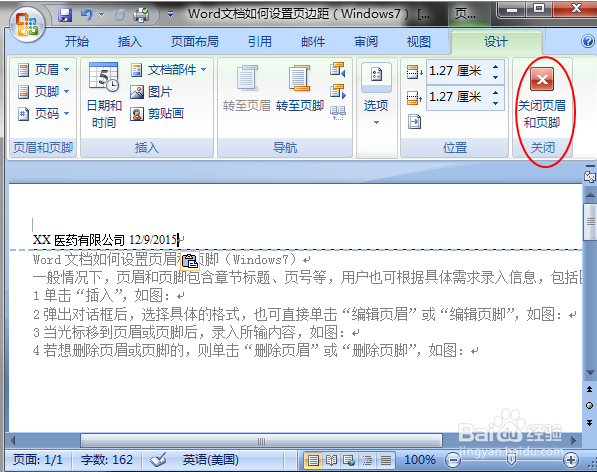Click the 英语(美国) language indicator

point(211,460)
